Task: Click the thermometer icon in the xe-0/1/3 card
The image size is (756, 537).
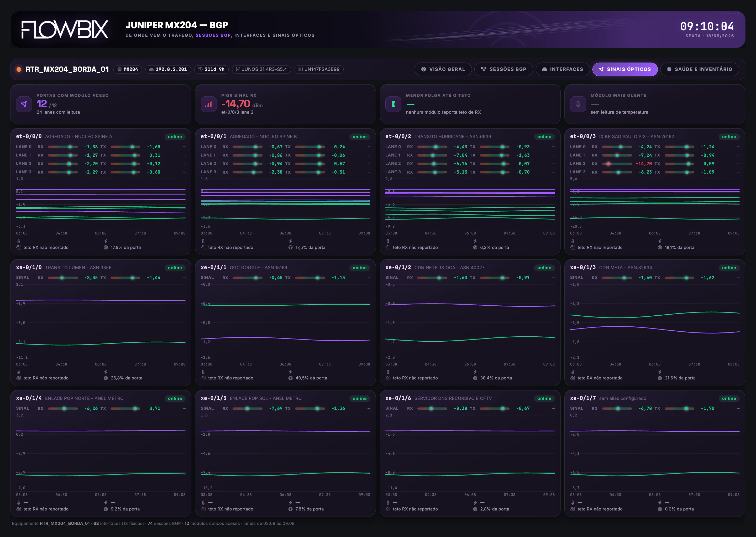Action: [x=573, y=372]
